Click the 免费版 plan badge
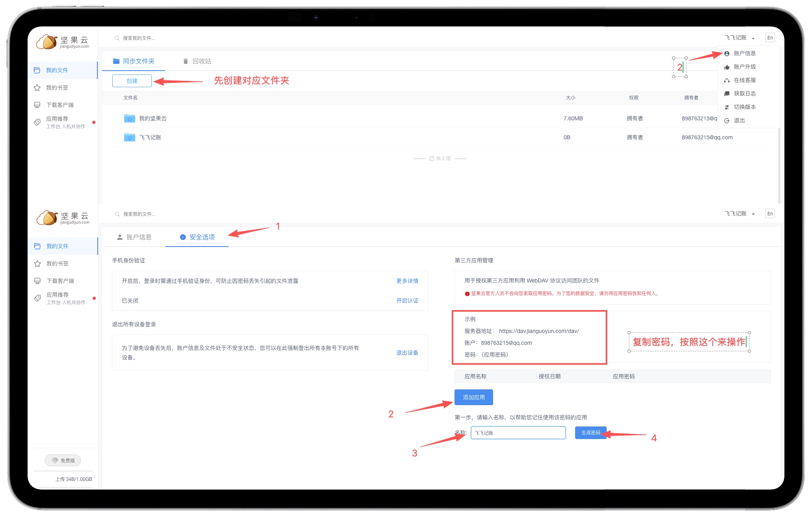This screenshot has width=812, height=516. (x=63, y=460)
